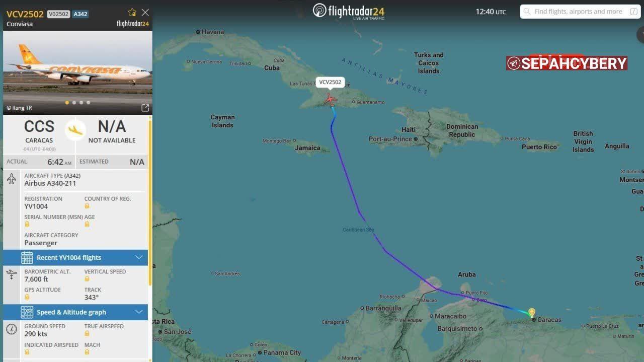Close the VCV2502 flight details panel
The image size is (644, 362).
(145, 13)
